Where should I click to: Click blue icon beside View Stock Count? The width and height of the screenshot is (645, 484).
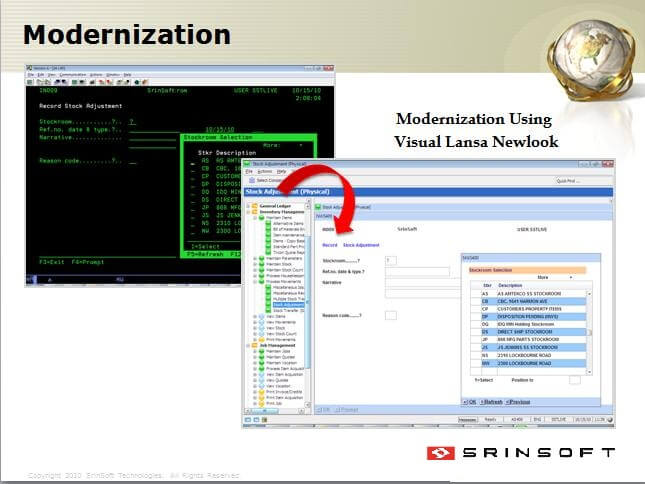coord(262,333)
